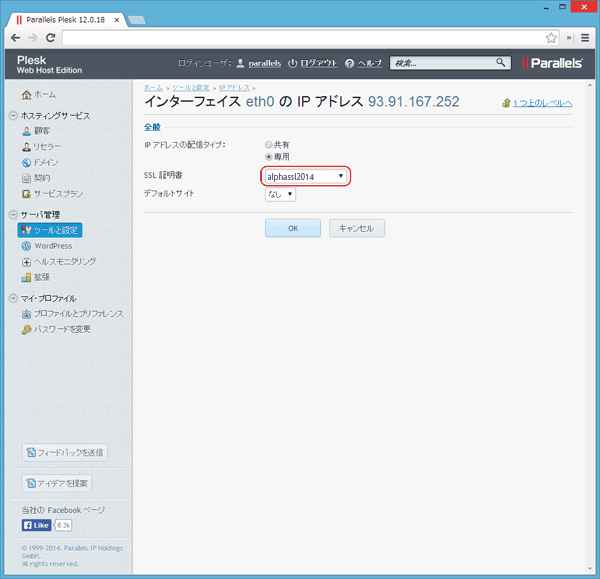The width and height of the screenshot is (600, 579).
Task: Click the Up one level (1つ上のレベルへ) link
Action: [x=543, y=103]
